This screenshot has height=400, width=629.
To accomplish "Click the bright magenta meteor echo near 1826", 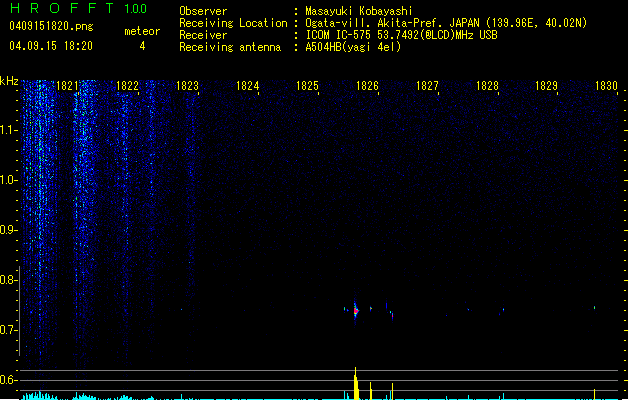I will (x=355, y=311).
